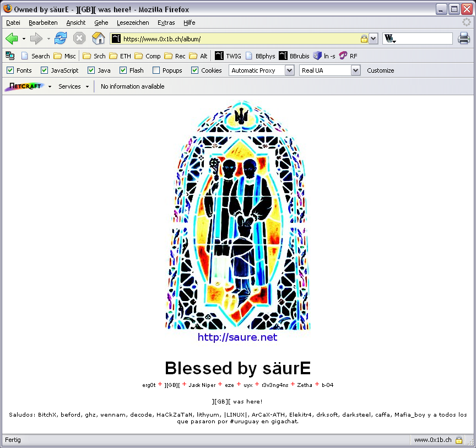Maximize the Firefox window
The image size is (476, 448).
click(454, 9)
